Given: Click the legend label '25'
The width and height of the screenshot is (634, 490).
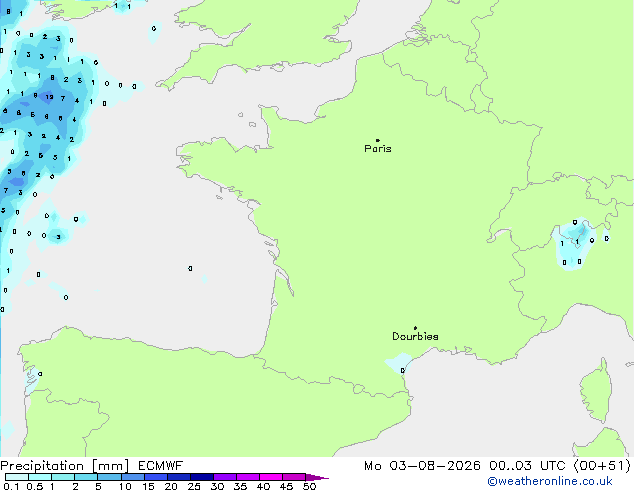Looking at the screenshot, I should [x=194, y=486].
